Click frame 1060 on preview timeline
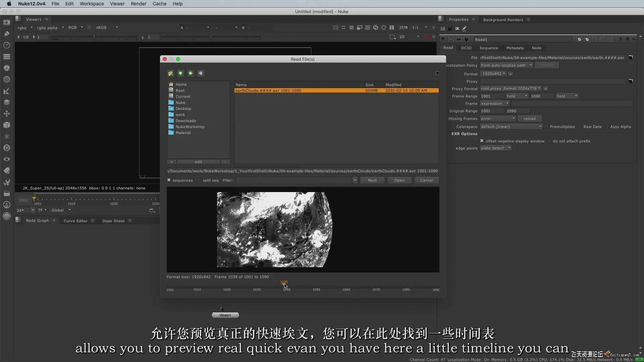Image resolution: width=644 pixels, height=362 pixels. pyautogui.click(x=346, y=287)
